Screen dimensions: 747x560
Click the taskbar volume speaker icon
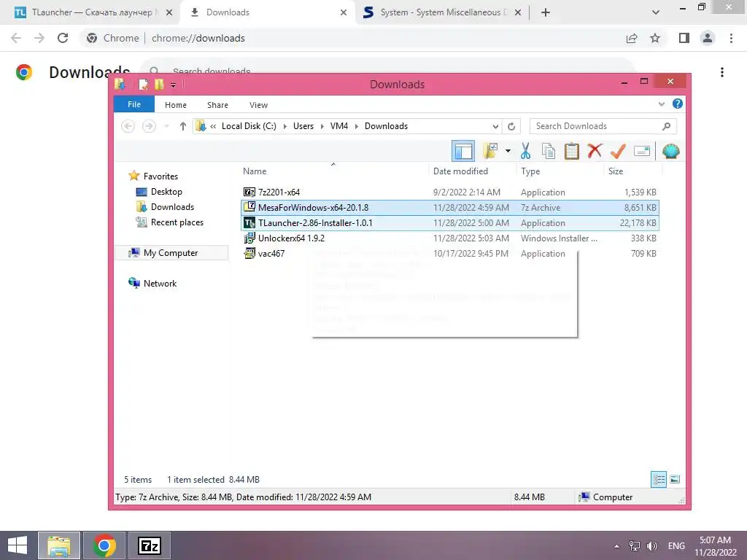point(652,545)
